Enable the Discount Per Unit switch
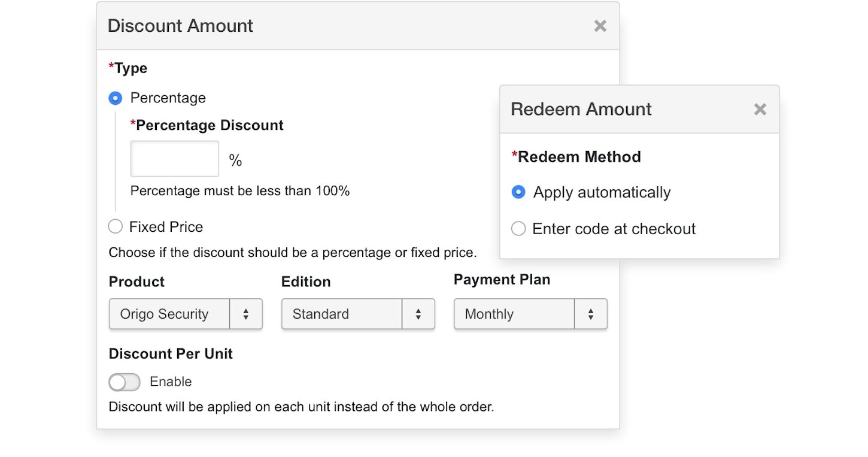 click(x=125, y=382)
